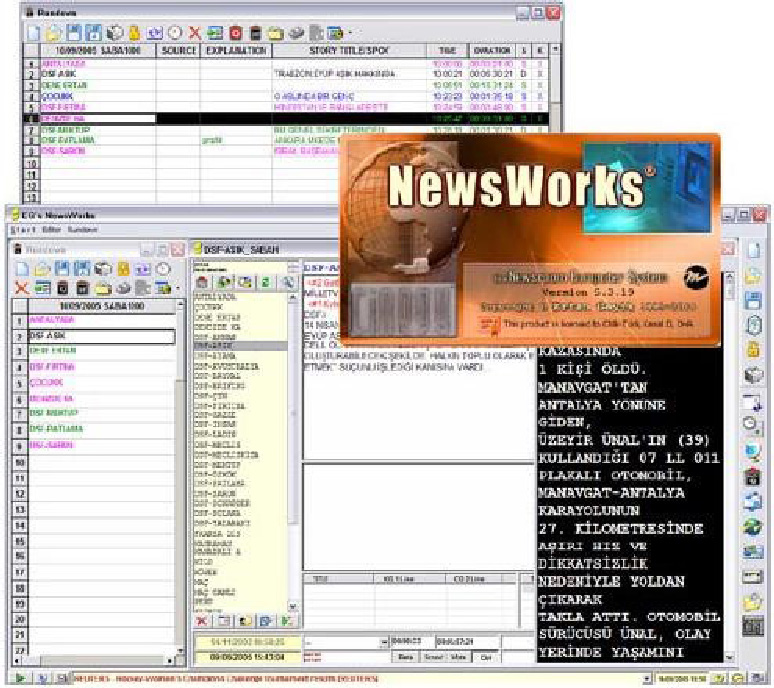Click top document icon in right sidebar
The image size is (774, 688).
point(754,250)
